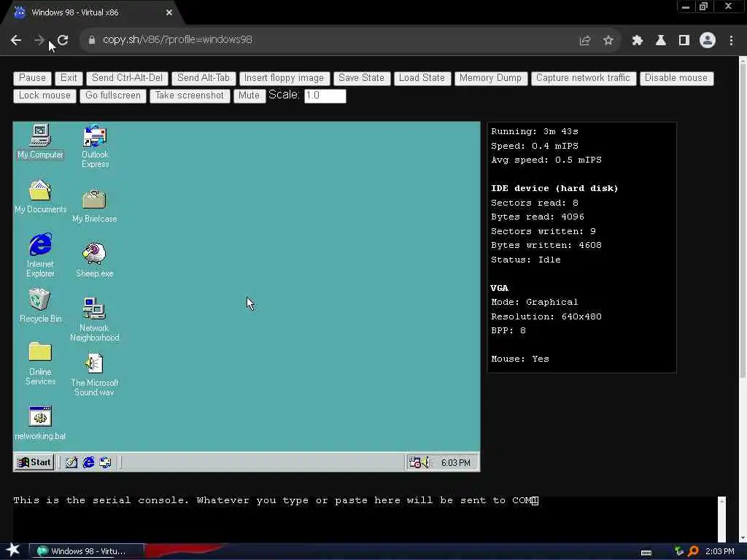Click the Windows 98 taskbar clock
The height and width of the screenshot is (560, 747).
(455, 463)
